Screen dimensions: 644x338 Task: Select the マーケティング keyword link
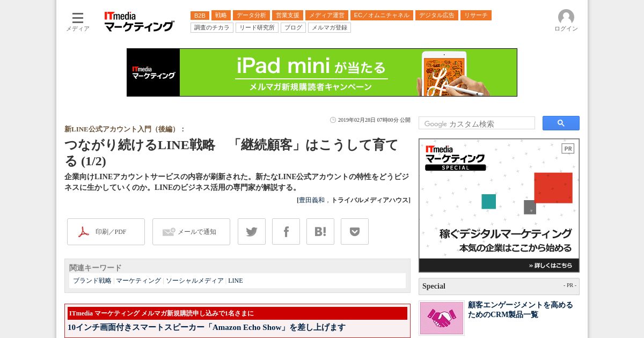click(x=138, y=281)
